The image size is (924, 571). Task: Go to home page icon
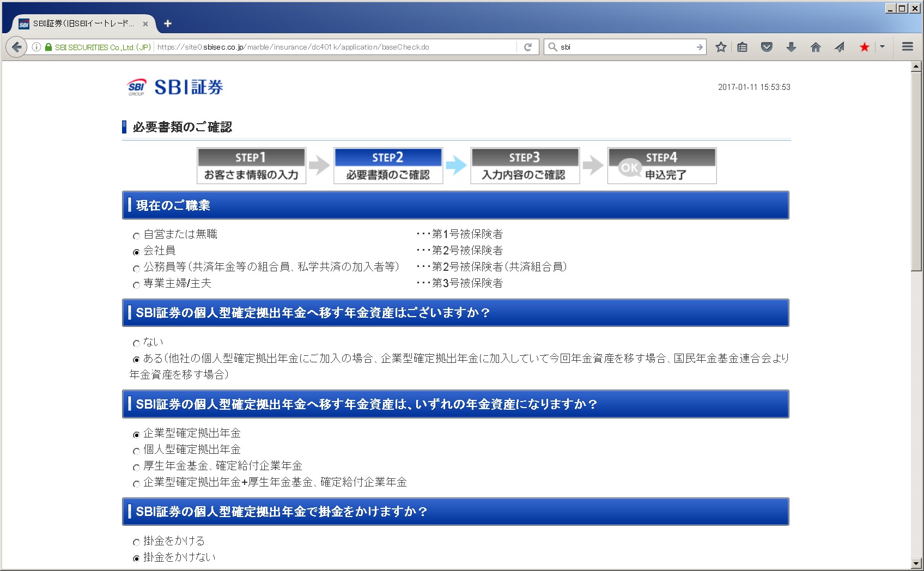click(x=816, y=47)
